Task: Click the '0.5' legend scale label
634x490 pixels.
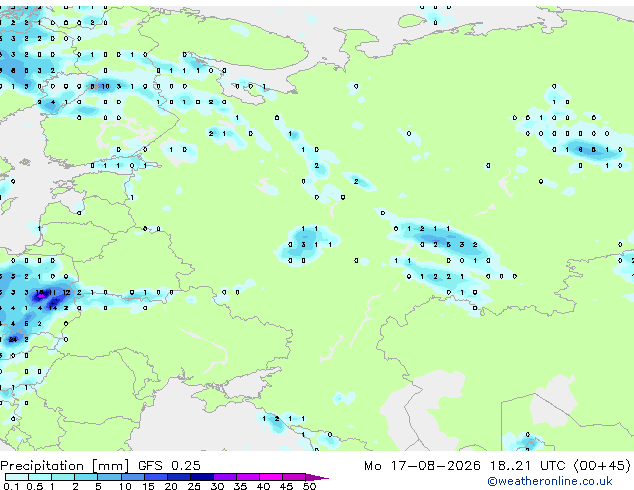Action: pyautogui.click(x=34, y=486)
